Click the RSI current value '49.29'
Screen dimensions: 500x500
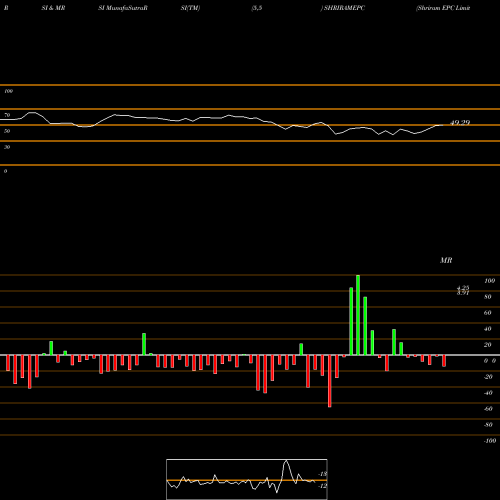coord(460,123)
